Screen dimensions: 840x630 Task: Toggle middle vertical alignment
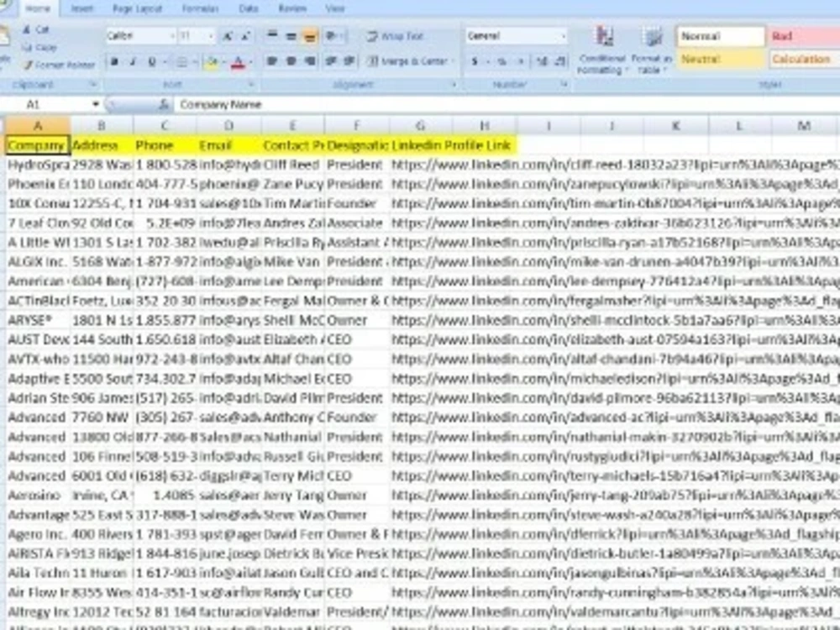(x=291, y=36)
